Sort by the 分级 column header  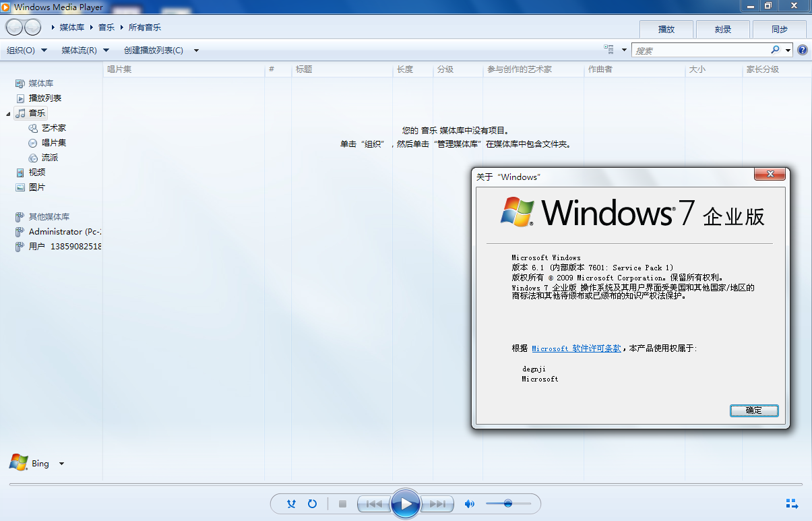pyautogui.click(x=458, y=69)
